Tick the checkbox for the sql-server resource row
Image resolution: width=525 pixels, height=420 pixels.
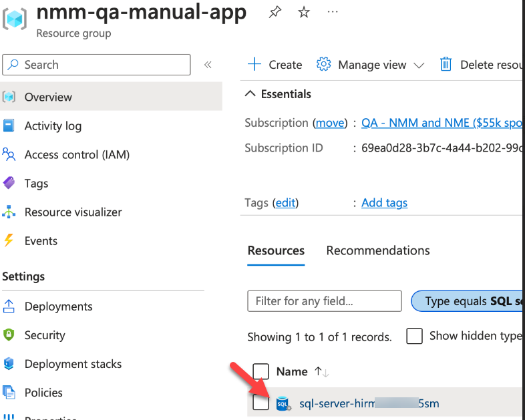click(260, 402)
